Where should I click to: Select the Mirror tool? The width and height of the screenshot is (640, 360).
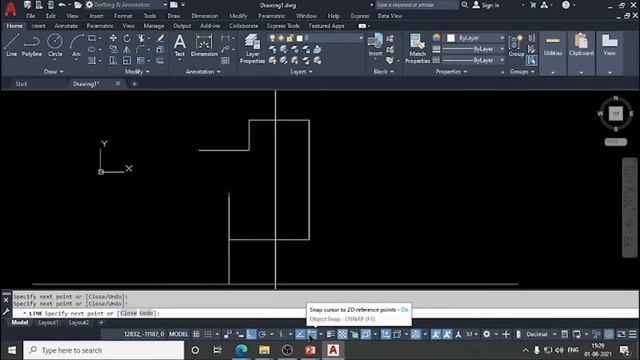[x=127, y=49]
